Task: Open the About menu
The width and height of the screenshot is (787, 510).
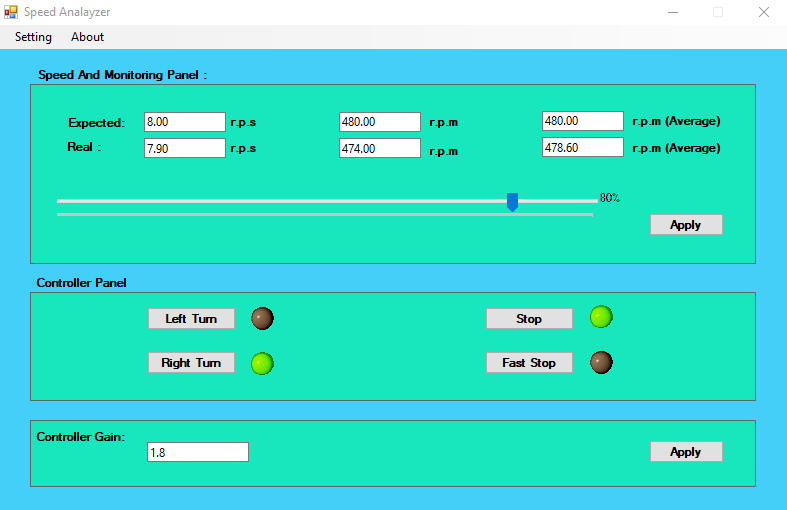Action: 87,37
